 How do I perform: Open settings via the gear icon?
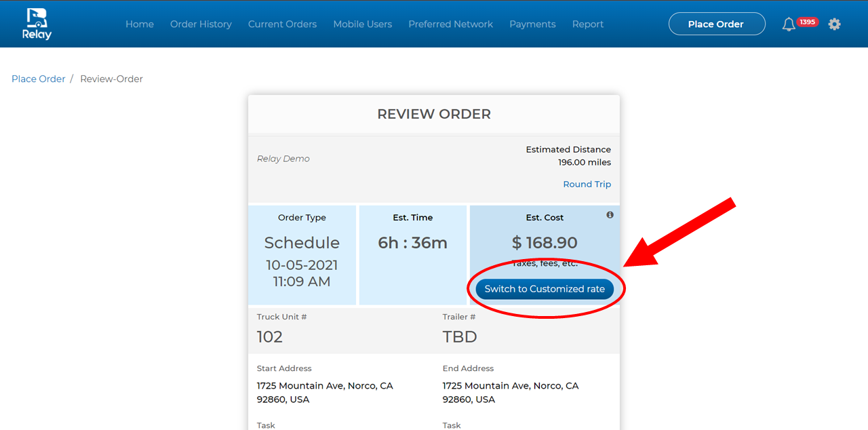(x=834, y=24)
